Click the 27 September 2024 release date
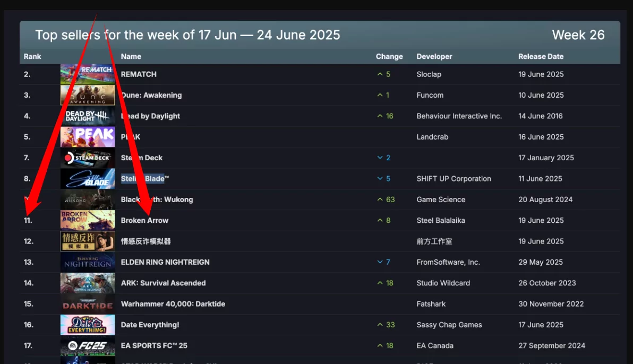The height and width of the screenshot is (364, 633). (552, 346)
